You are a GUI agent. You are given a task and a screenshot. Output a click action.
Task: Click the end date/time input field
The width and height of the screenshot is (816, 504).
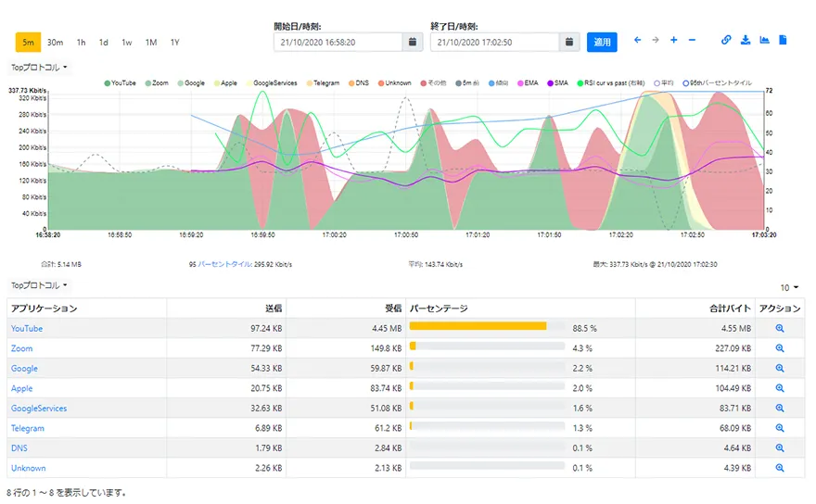pos(495,42)
